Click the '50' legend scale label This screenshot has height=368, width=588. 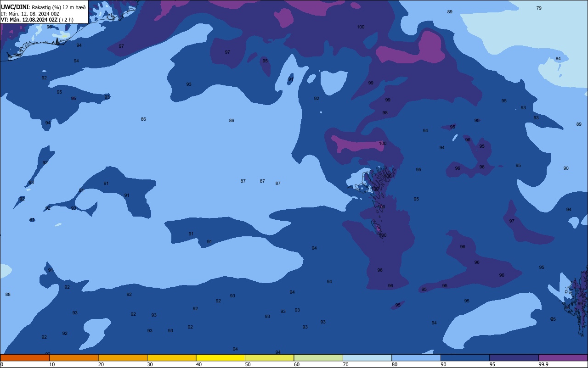coord(248,364)
